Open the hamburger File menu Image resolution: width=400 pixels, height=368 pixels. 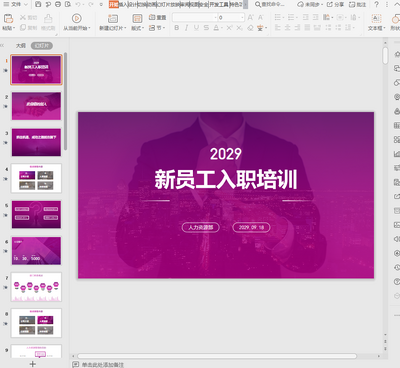point(6,4)
